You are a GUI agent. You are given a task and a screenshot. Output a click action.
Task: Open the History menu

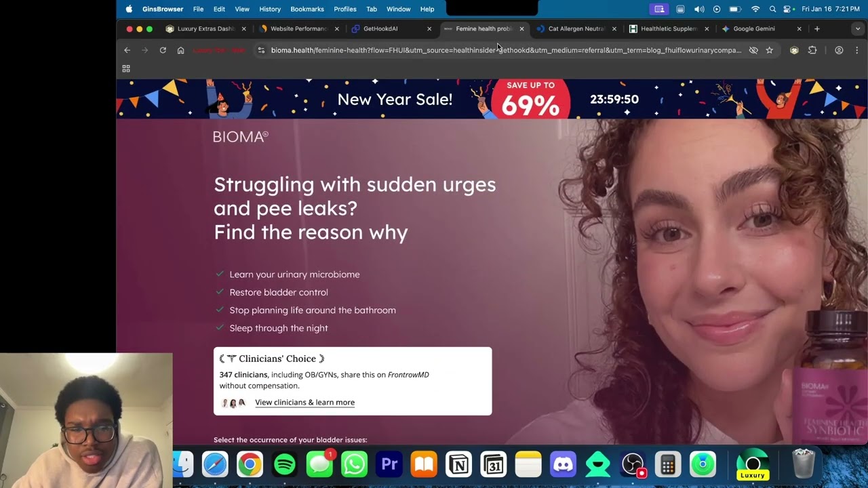[x=270, y=9]
